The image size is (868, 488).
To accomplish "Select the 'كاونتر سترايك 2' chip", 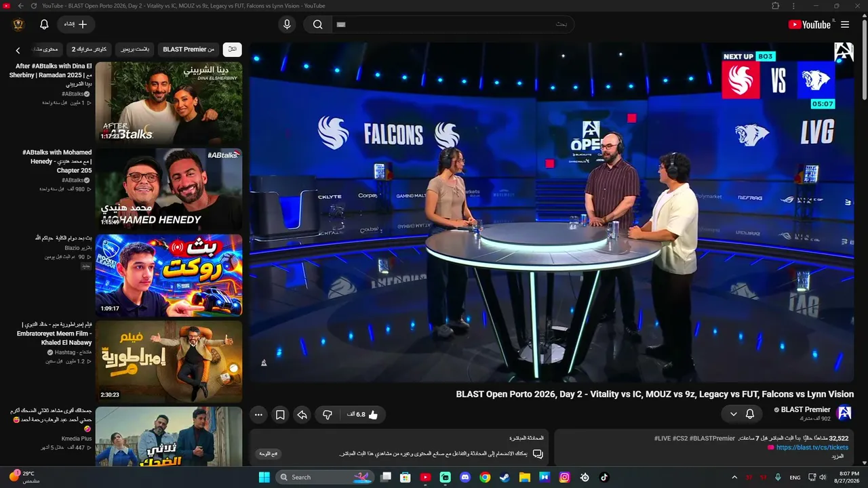I will pos(90,49).
